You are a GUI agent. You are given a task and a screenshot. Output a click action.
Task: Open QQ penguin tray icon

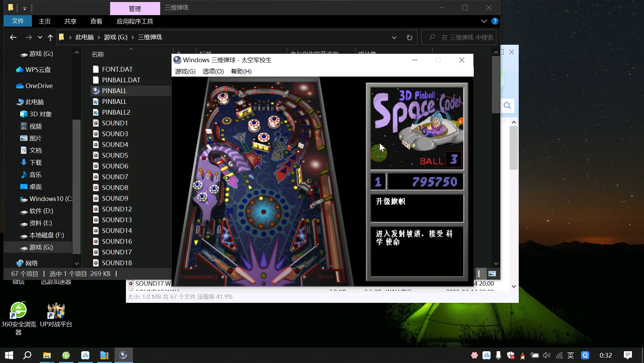coord(522,355)
